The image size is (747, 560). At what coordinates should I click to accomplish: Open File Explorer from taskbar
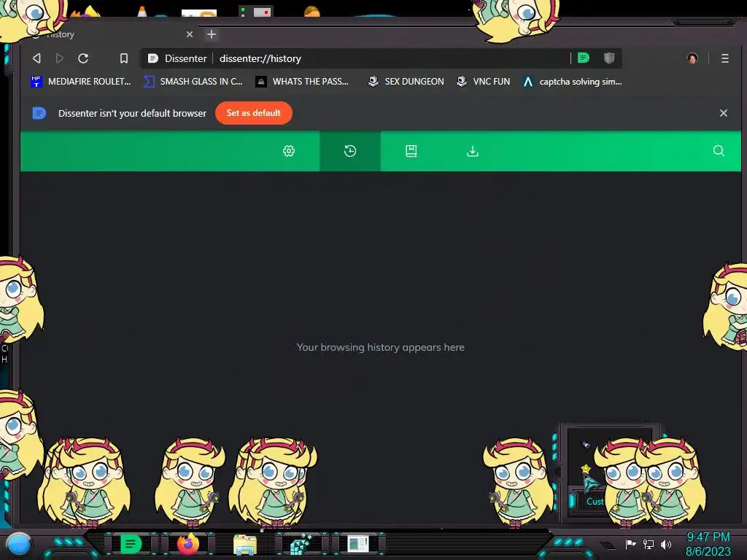pos(245,544)
